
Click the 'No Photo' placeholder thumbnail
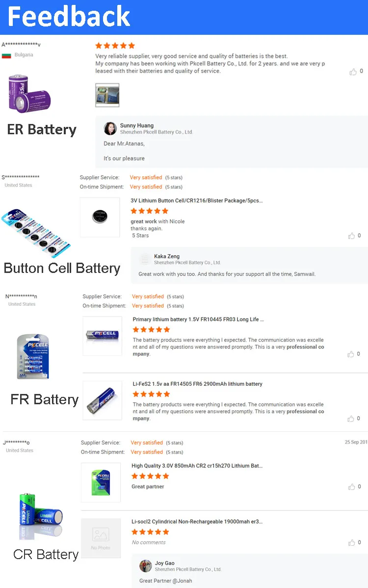point(101,538)
